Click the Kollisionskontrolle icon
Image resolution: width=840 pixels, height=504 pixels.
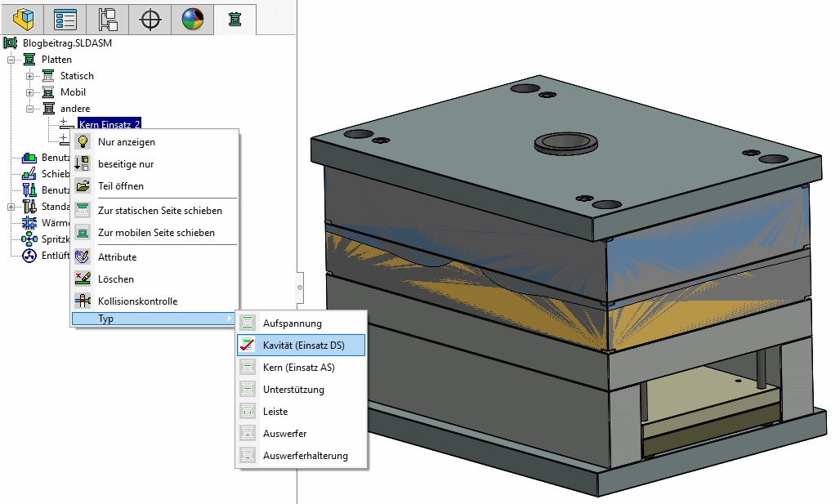coord(83,301)
